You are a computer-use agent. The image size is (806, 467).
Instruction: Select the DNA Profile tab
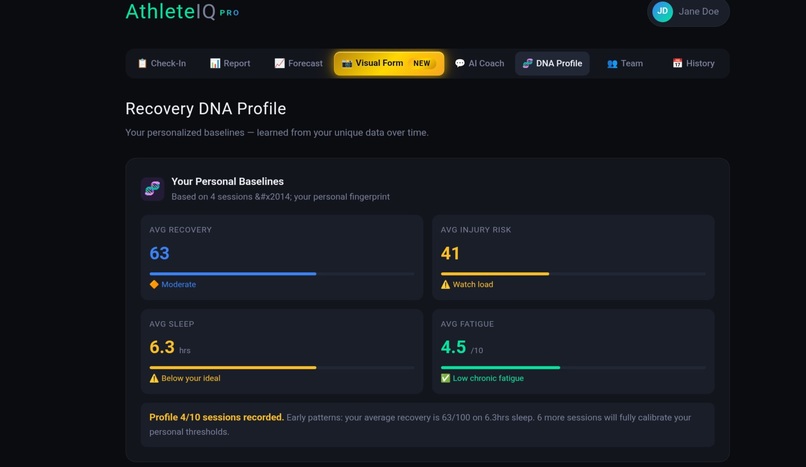(552, 63)
